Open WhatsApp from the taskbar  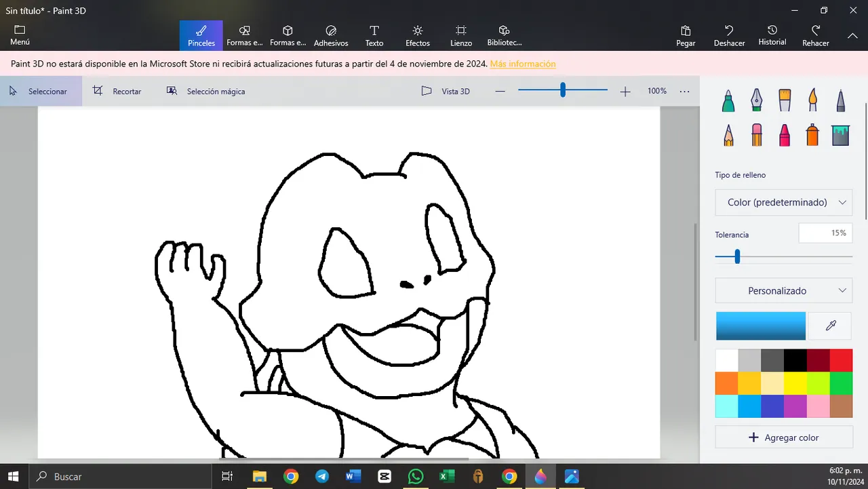click(x=416, y=476)
